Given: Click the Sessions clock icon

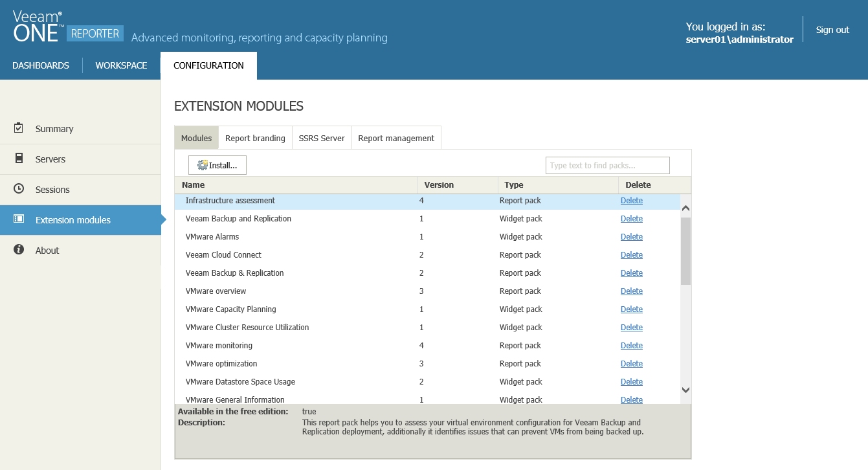Looking at the screenshot, I should (x=19, y=189).
